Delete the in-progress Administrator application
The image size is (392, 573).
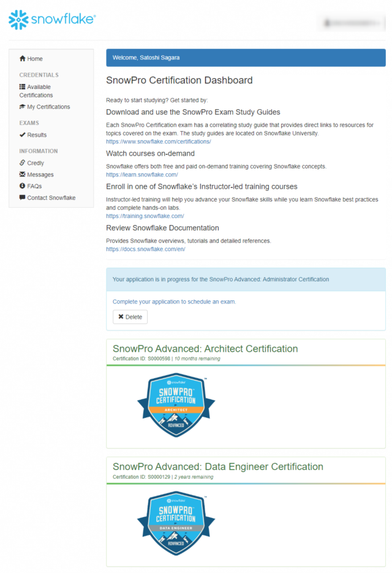(130, 317)
